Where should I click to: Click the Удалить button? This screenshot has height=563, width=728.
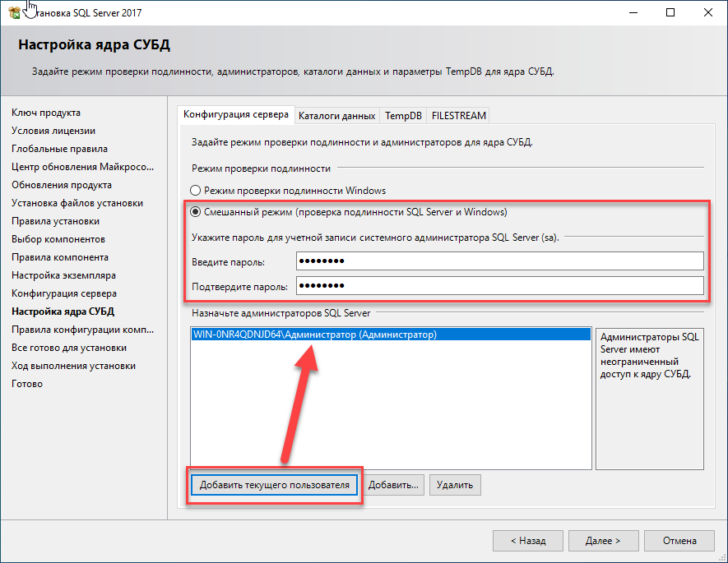click(x=455, y=485)
